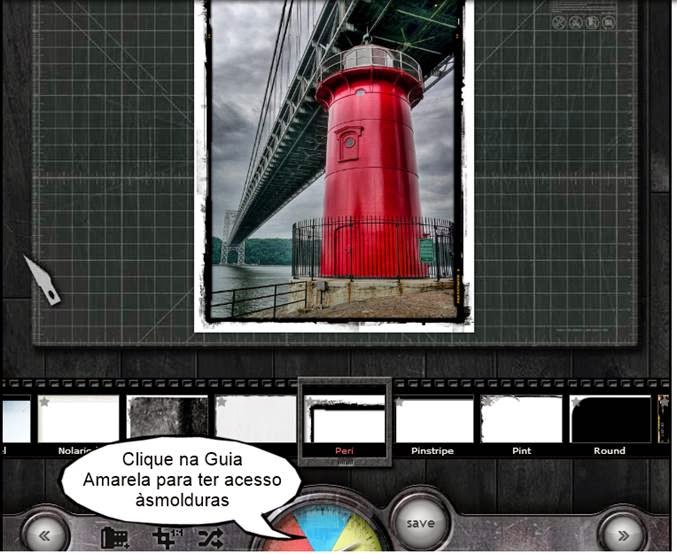This screenshot has height=554, width=677.
Task: Choose the dark grunge textured frame thumbnail
Action: [x=168, y=418]
